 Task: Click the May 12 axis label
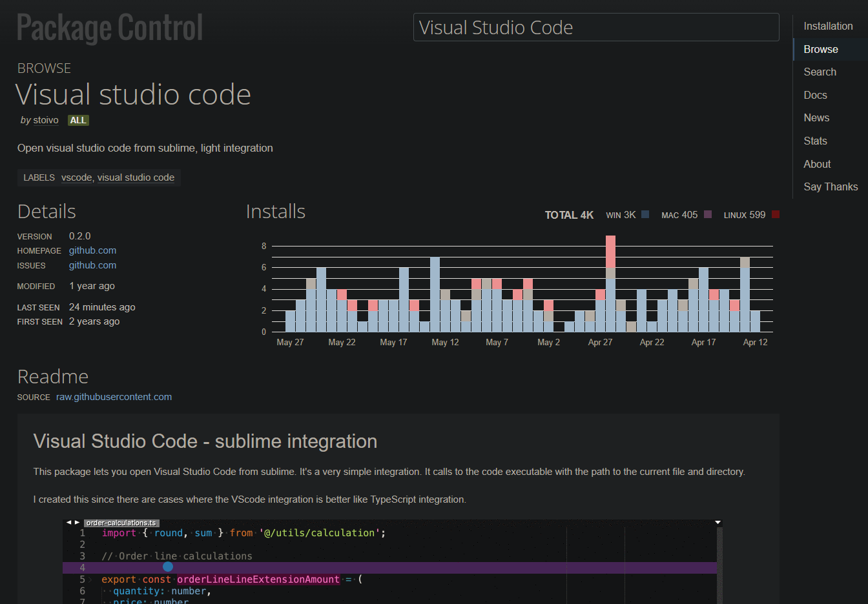[445, 343]
